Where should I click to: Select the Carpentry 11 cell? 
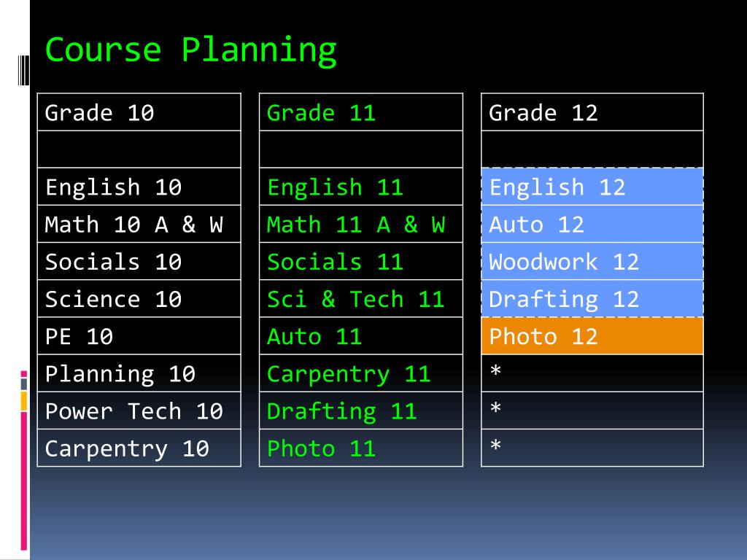point(361,373)
